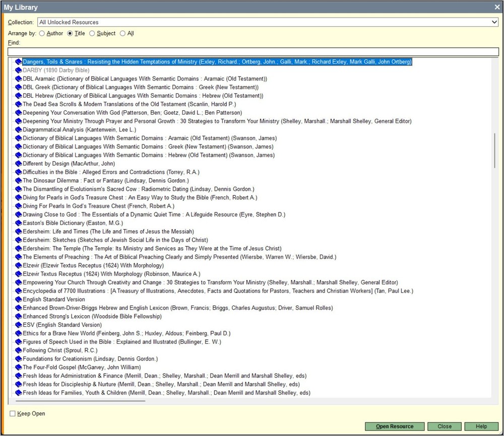This screenshot has height=436, width=504.
Task: Click the vertical scrollbar thumb
Action: pyautogui.click(x=495, y=150)
